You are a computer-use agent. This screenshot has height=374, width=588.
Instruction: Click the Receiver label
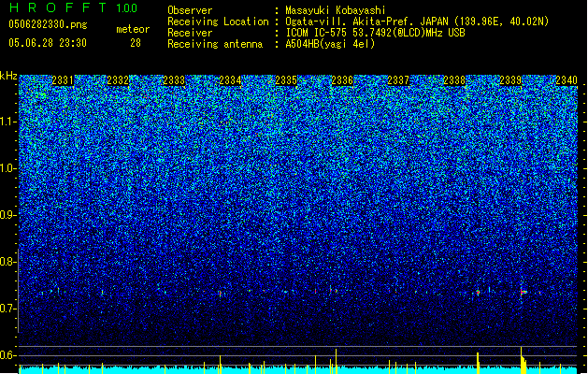(190, 33)
